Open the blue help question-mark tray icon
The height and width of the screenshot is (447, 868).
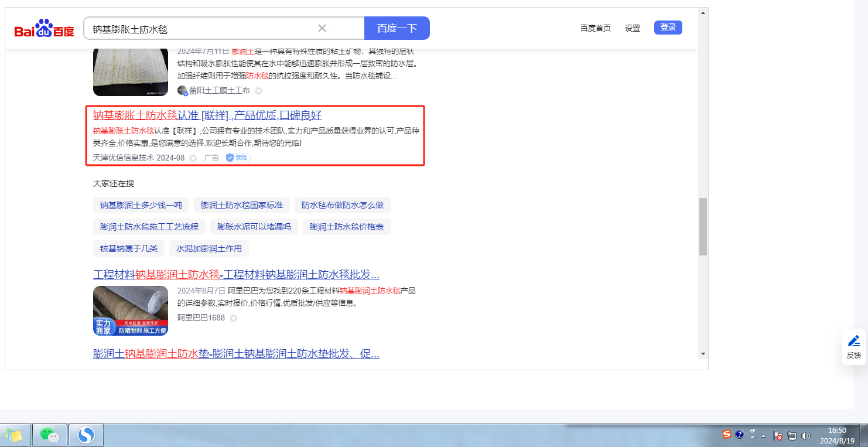pyautogui.click(x=740, y=435)
